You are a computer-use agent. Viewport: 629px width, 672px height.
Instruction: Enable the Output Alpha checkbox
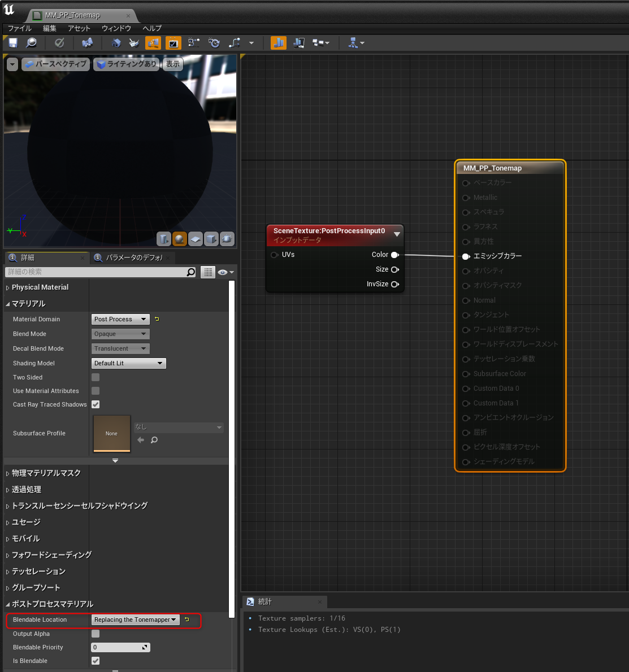click(95, 634)
